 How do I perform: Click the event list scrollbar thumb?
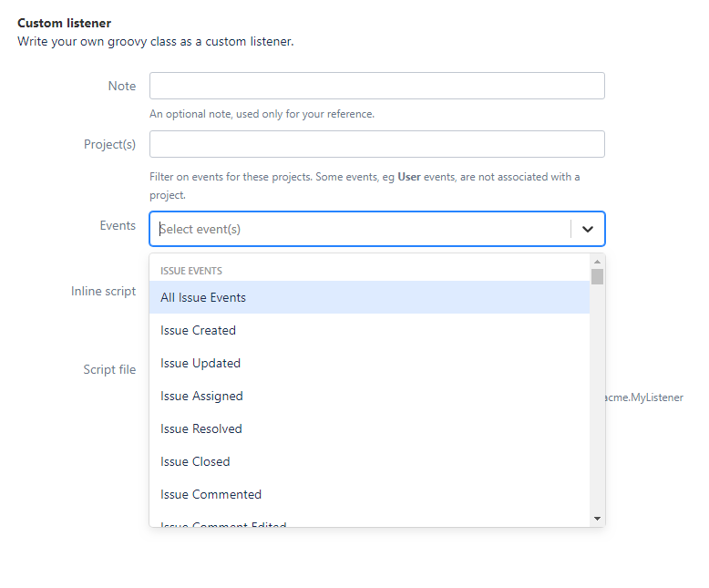pos(597,276)
